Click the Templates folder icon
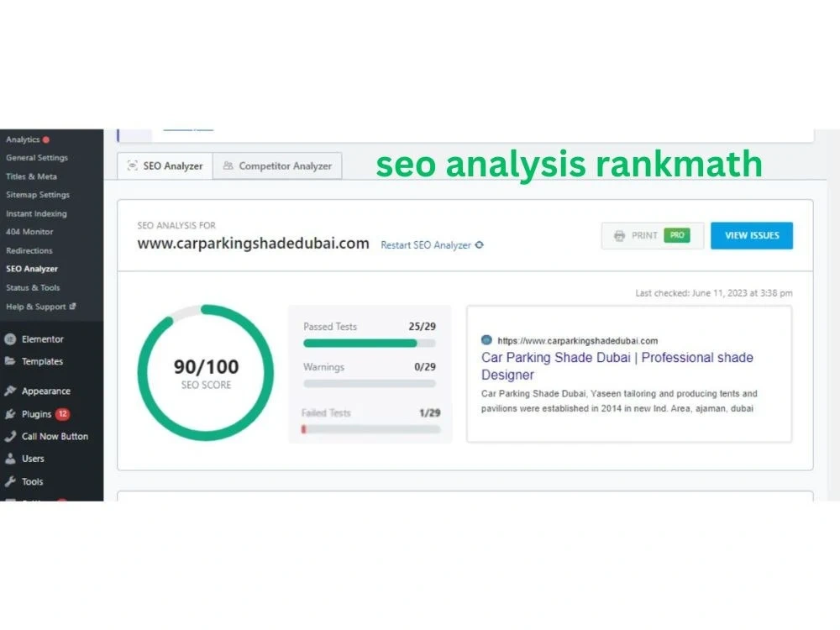The image size is (840, 630). pos(9,361)
